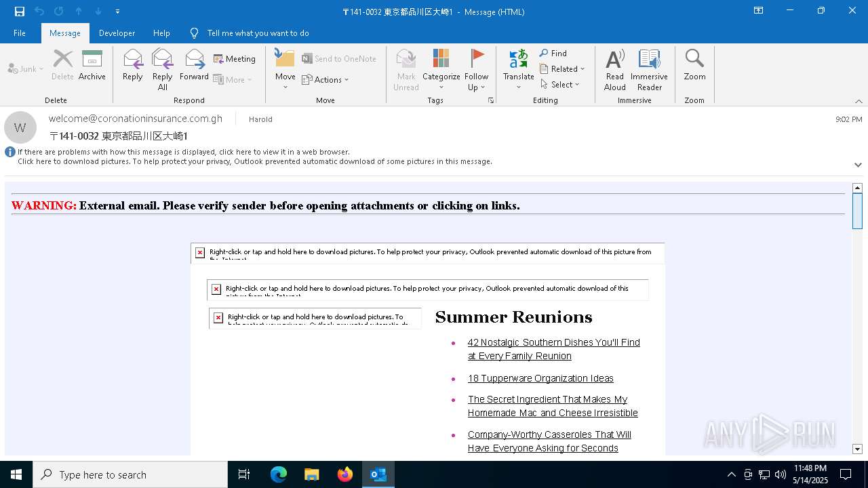The height and width of the screenshot is (488, 868).
Task: Open Task View on the taskbar
Action: click(x=244, y=474)
